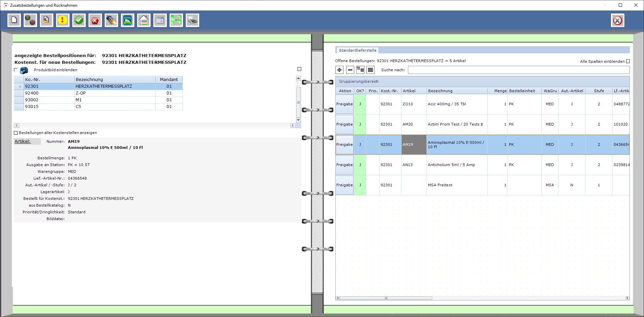
Task: Click right arrow of the cost center horizontal scrollbar
Action: 293,126
